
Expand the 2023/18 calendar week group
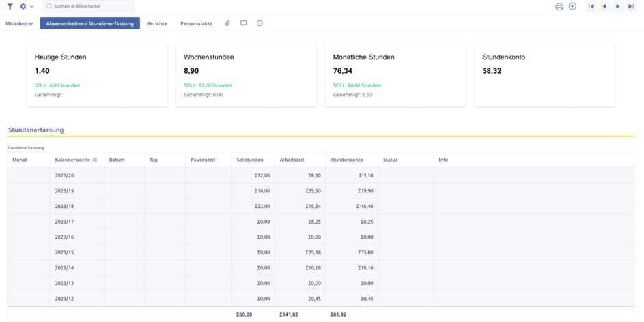tap(64, 206)
